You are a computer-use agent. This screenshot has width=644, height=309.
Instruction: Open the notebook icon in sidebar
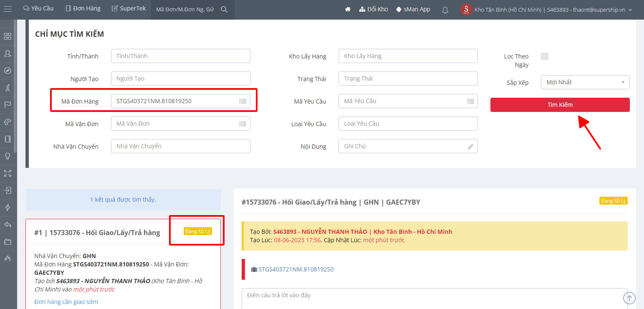click(8, 139)
